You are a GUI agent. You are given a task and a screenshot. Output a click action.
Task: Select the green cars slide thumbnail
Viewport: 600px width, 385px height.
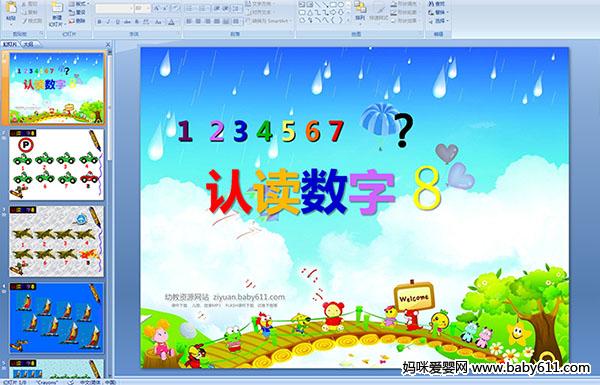coord(56,164)
